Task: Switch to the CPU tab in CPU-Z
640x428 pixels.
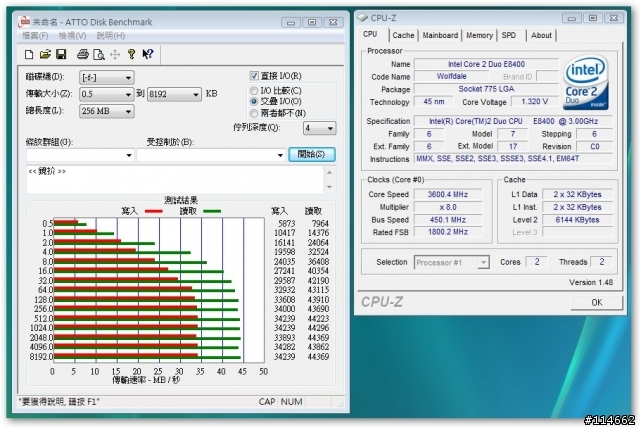Action: (x=370, y=34)
